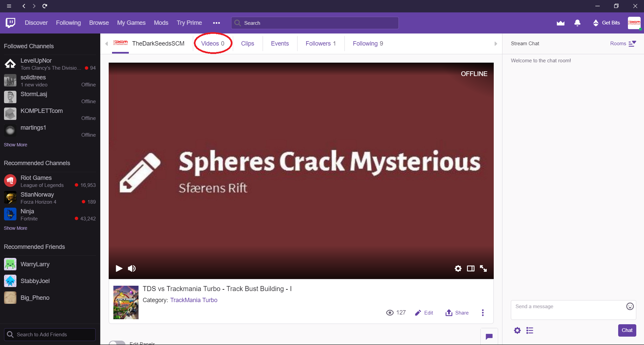Open the Following 9 channel tab
Screen dimensions: 644x345
tap(368, 44)
